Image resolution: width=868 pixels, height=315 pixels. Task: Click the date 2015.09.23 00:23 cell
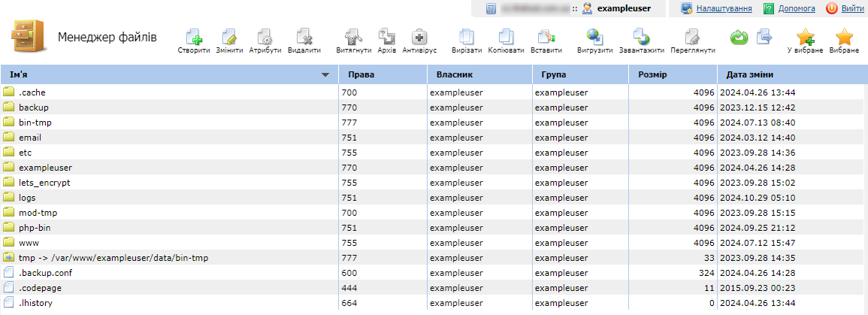tap(758, 287)
